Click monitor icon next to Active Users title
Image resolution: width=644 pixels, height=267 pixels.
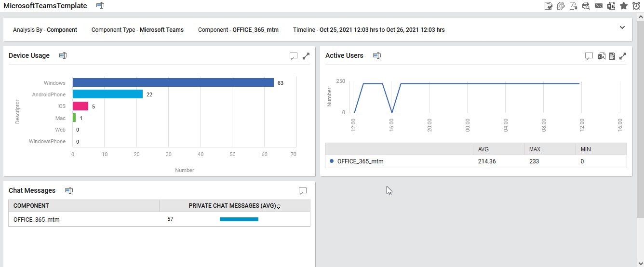[x=377, y=55]
